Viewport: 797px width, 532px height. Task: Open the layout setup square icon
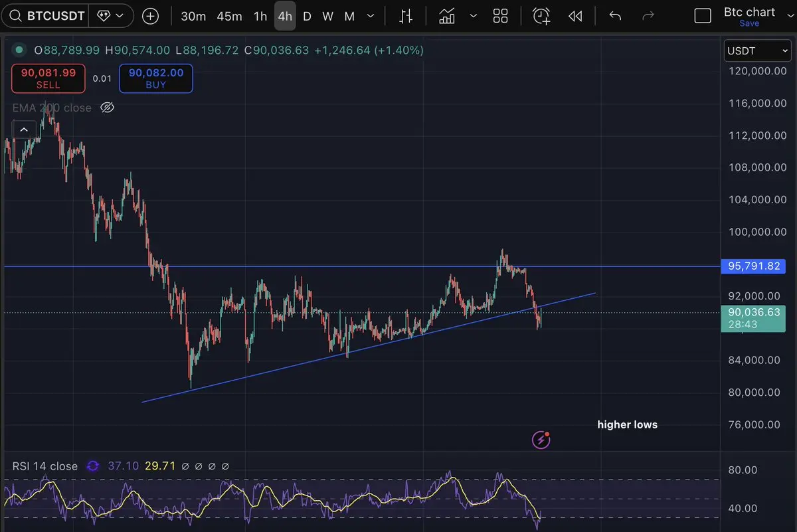(703, 16)
